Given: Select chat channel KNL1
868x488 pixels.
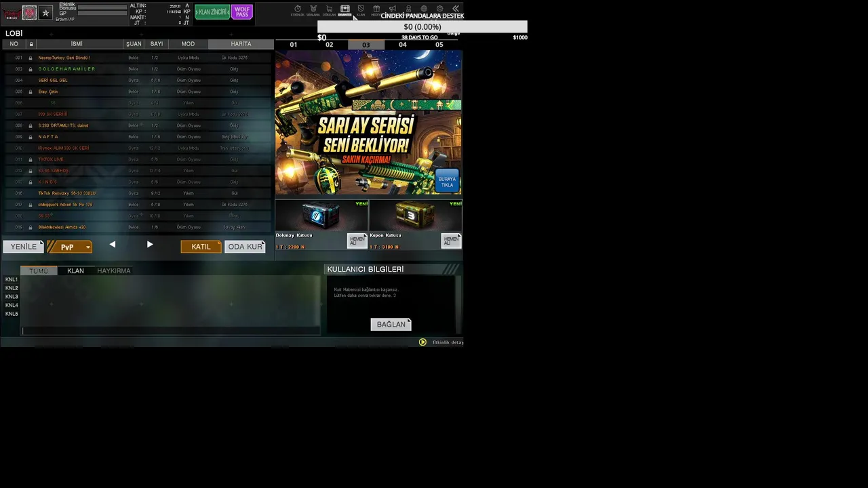Looking at the screenshot, I should 12,279.
